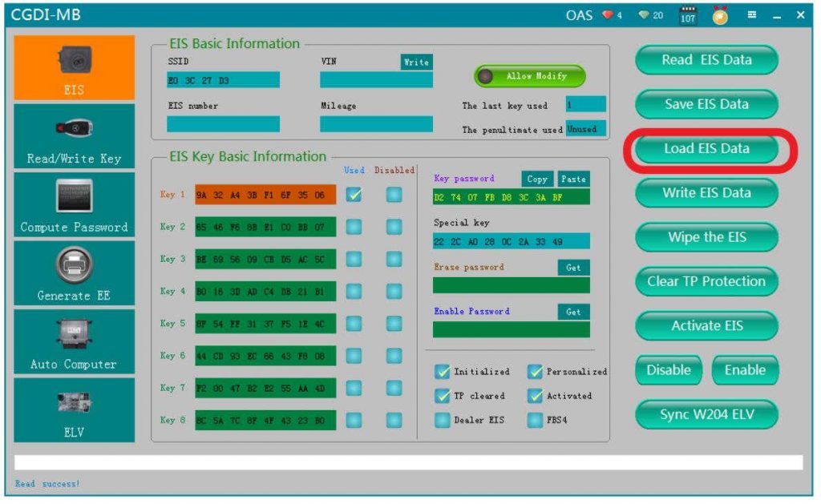Open the Auto Computer module
This screenshot has width=821, height=504.
[74, 342]
